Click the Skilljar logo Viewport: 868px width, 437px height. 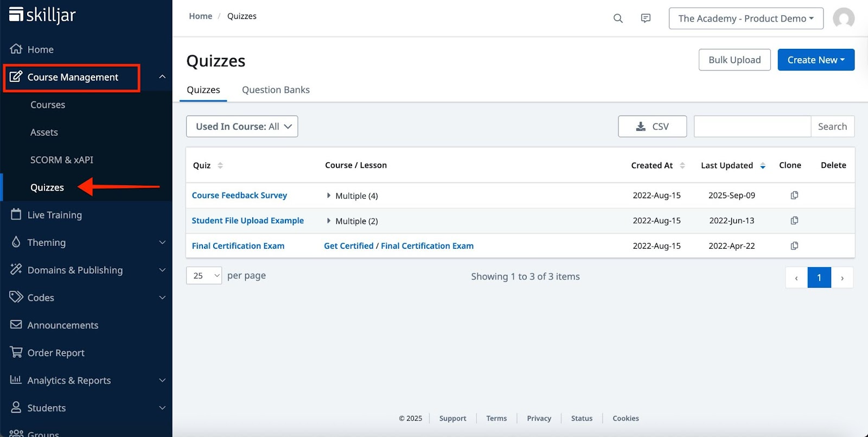[x=42, y=15]
